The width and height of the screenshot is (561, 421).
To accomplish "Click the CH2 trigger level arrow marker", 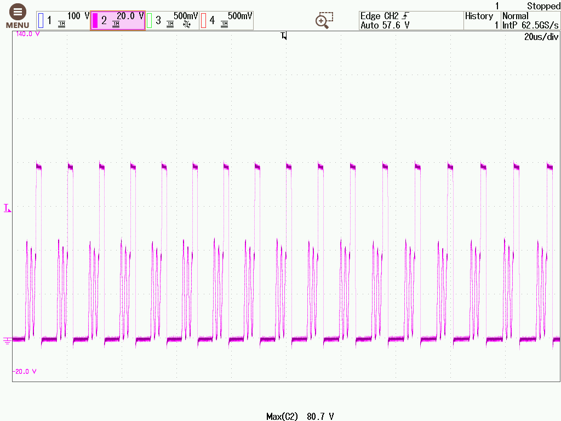I will tap(7, 208).
